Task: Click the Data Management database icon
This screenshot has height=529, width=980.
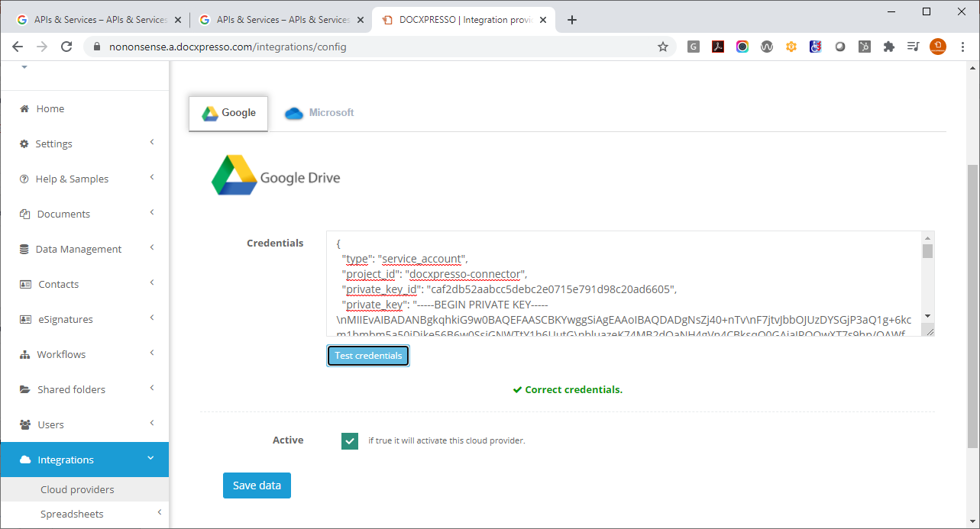Action: pyautogui.click(x=24, y=250)
